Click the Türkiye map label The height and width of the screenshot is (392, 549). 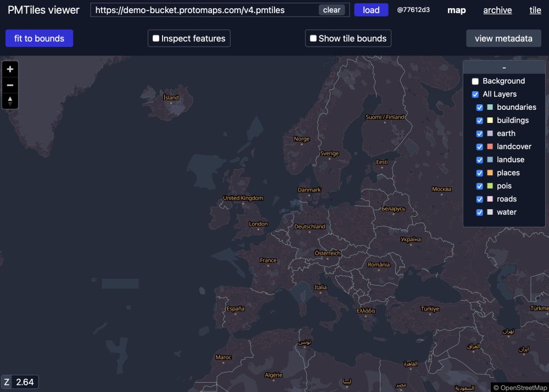[x=430, y=309]
